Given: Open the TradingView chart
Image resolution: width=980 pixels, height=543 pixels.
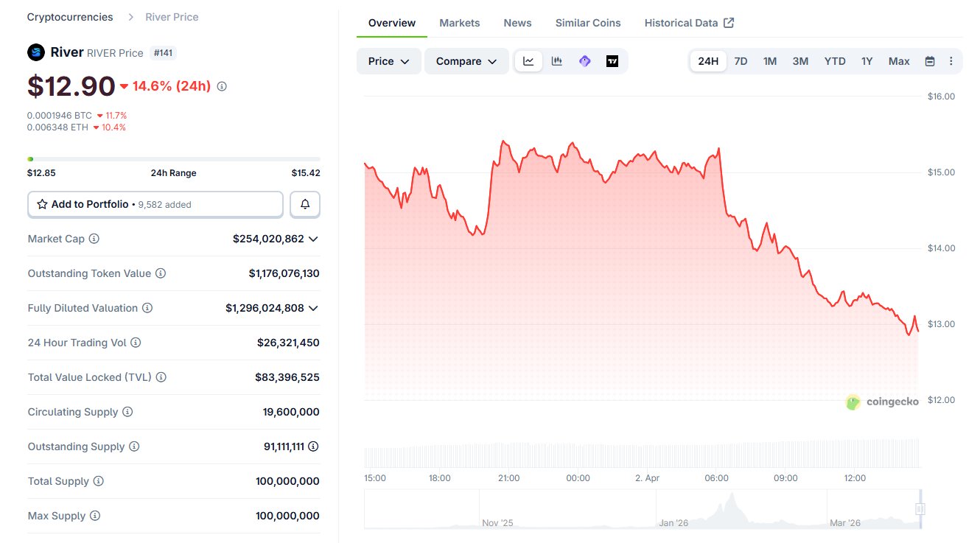Looking at the screenshot, I should [612, 61].
